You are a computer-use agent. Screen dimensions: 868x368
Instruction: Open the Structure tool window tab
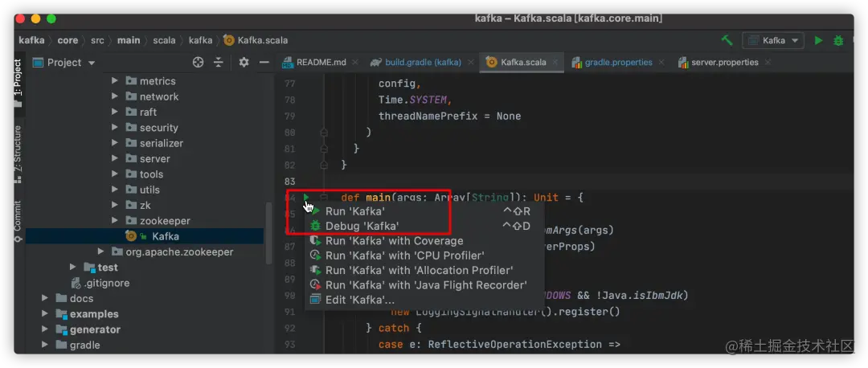pyautogui.click(x=18, y=153)
